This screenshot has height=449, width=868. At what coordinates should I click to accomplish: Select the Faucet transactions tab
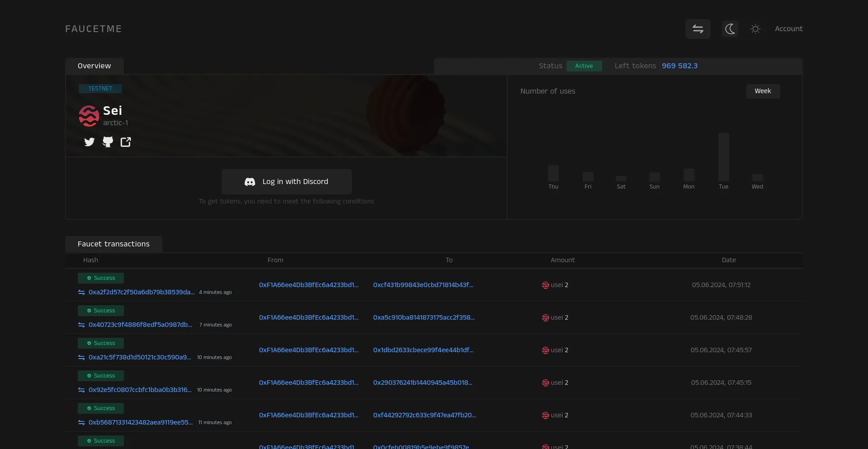(x=113, y=244)
